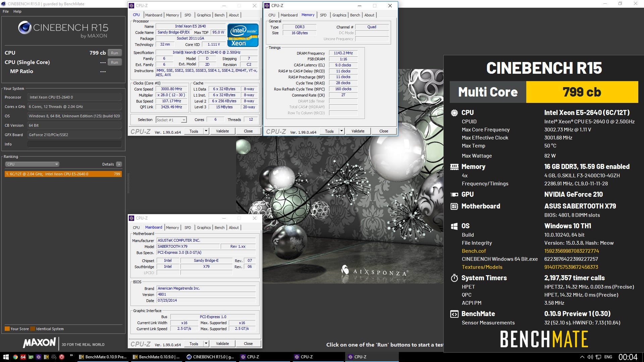The image size is (644, 362).
Task: Click the CPU-Z title icon of Mainboard window
Action: click(132, 218)
